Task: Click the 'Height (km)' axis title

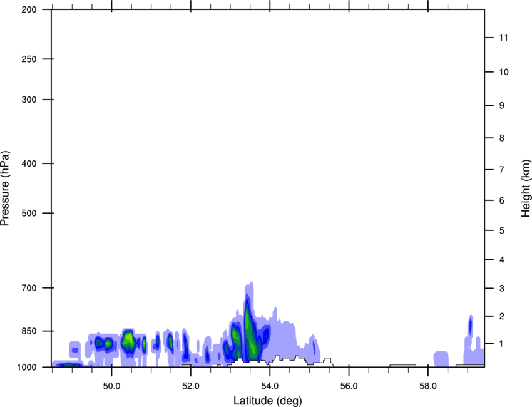Action: [x=526, y=188]
